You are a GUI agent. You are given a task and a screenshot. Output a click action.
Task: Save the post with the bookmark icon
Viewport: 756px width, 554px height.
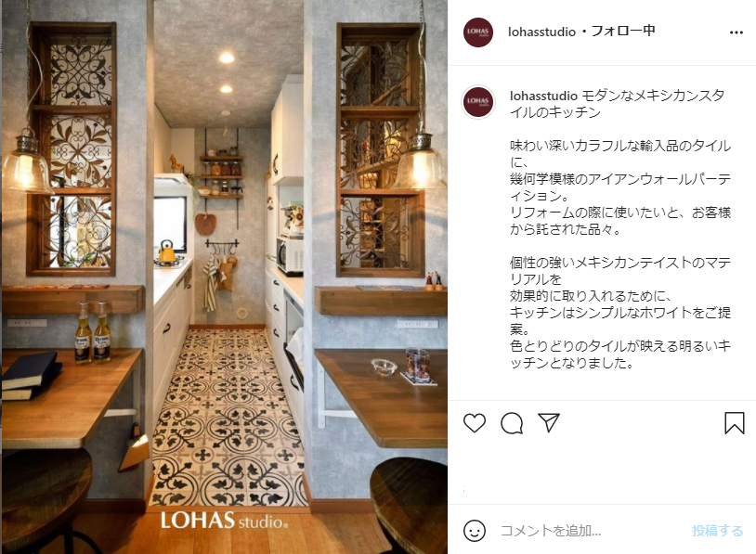tap(735, 423)
